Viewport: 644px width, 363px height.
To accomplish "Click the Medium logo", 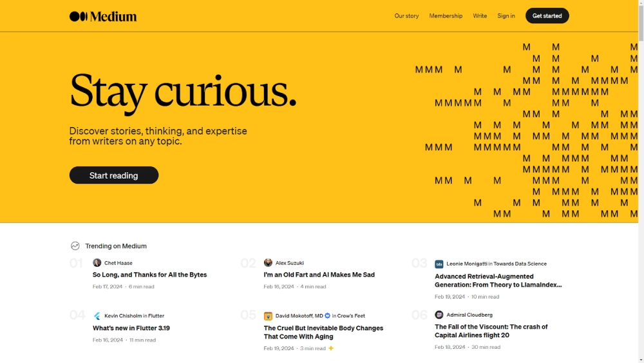I will click(102, 17).
